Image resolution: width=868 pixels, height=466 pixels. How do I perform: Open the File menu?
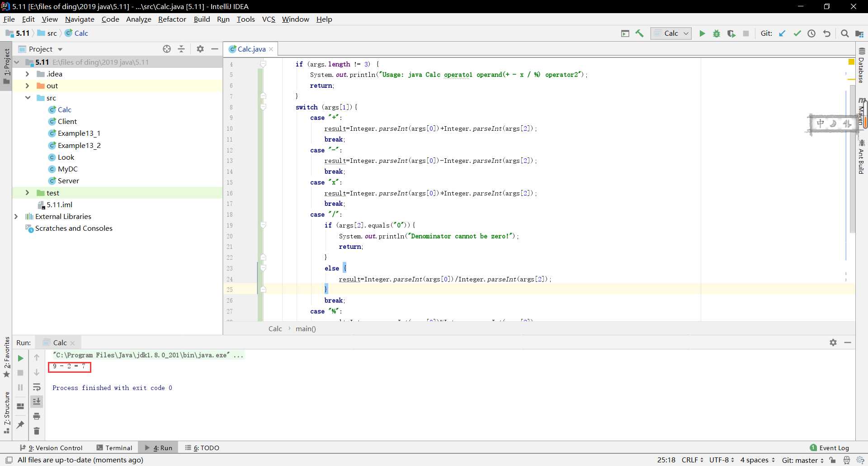(9, 19)
